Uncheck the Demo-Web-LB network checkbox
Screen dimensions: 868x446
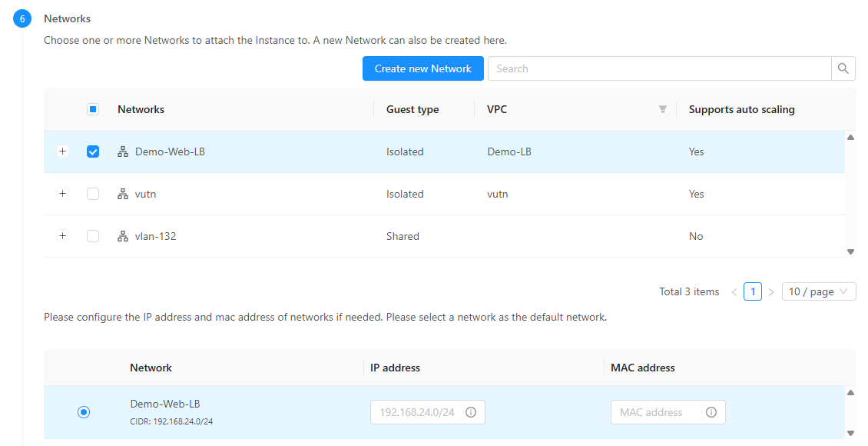93,151
